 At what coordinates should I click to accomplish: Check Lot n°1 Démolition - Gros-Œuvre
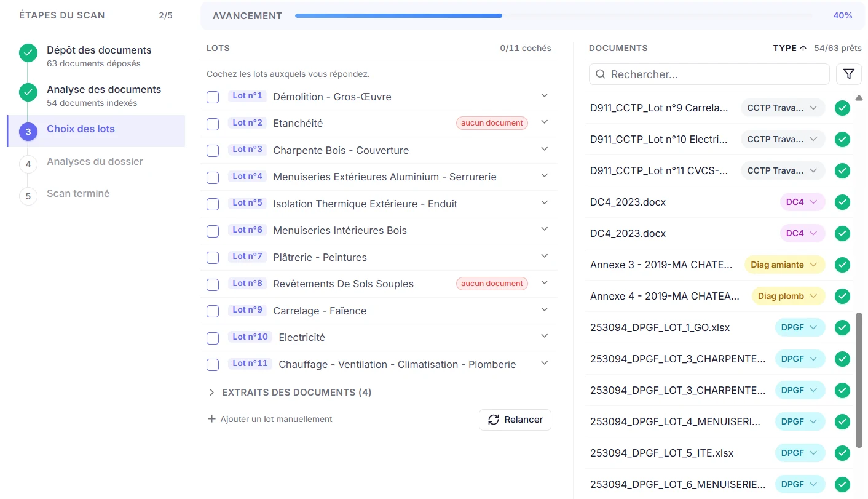[213, 97]
